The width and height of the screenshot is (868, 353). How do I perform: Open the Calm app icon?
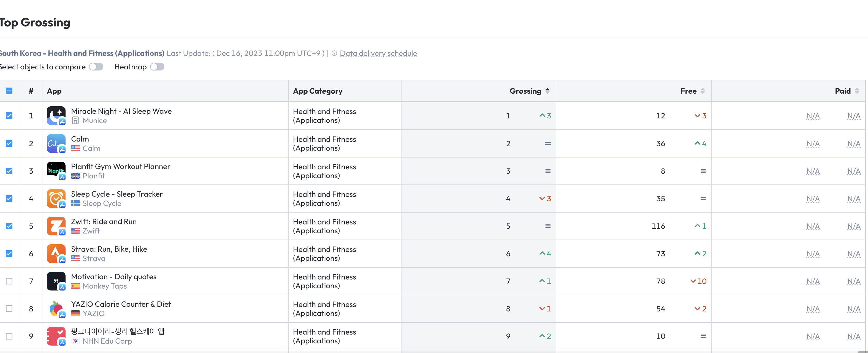click(56, 143)
